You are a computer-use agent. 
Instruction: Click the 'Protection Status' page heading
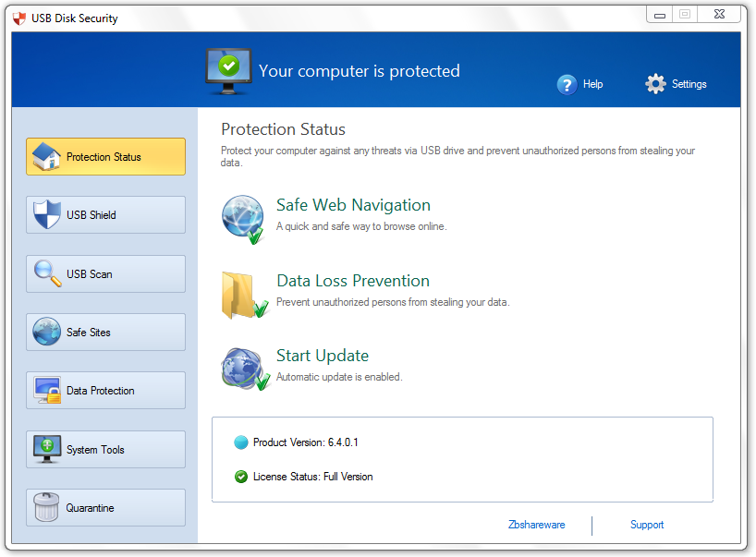(x=283, y=129)
